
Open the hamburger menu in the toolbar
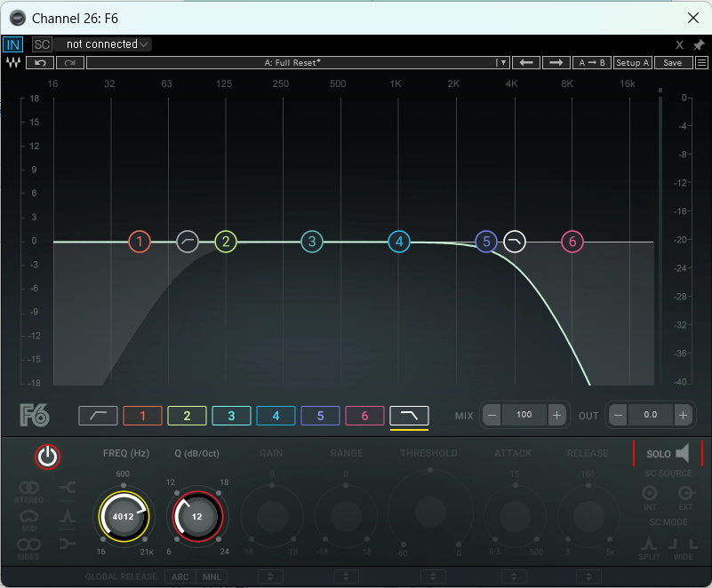pos(701,63)
